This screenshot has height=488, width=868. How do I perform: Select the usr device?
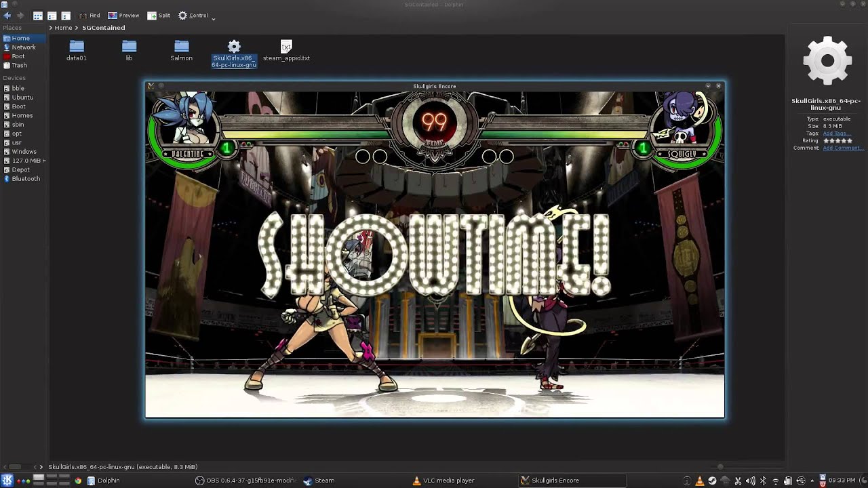(x=24, y=142)
